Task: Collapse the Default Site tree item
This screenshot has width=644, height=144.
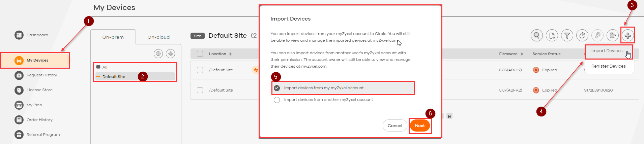Action: (x=98, y=77)
